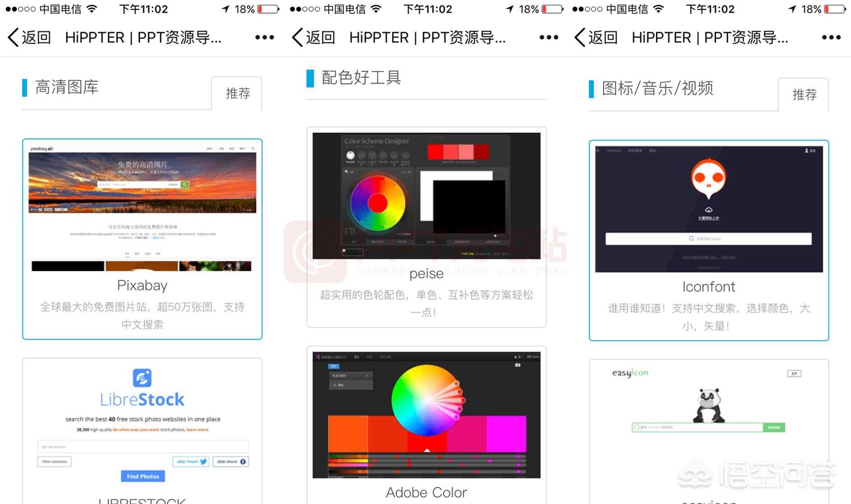851x504 pixels.
Task: Click the color wheel in peise preview
Action: point(377,203)
